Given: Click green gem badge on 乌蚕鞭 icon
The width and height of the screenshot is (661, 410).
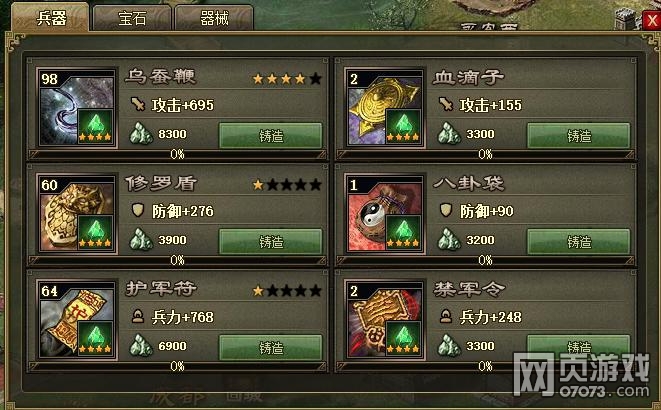Looking at the screenshot, I should coord(95,126).
